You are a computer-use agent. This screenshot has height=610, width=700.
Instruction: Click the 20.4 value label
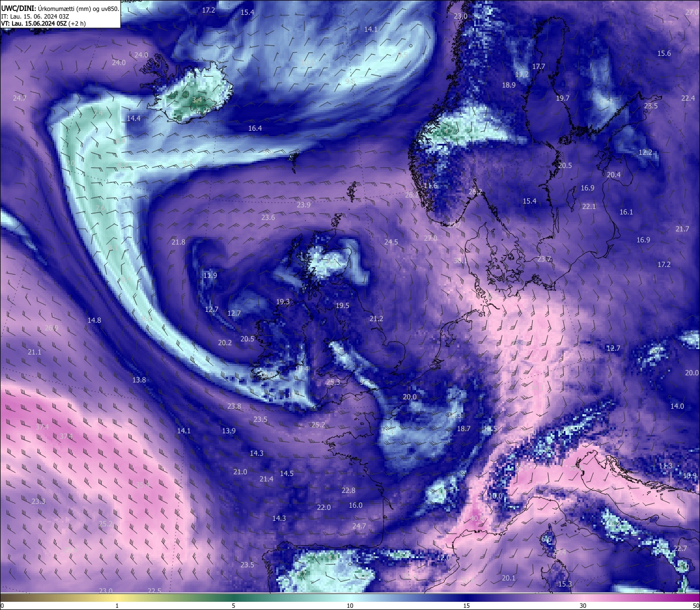(614, 175)
